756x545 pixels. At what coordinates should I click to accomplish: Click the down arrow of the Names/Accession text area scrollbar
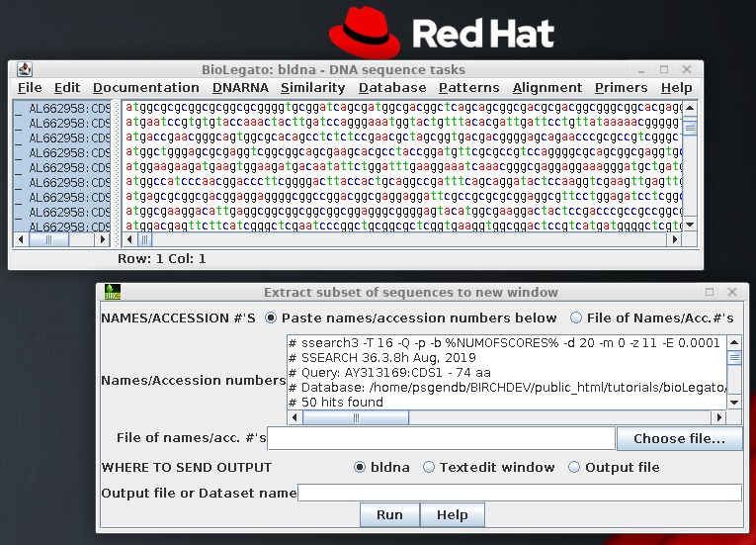coord(733,402)
